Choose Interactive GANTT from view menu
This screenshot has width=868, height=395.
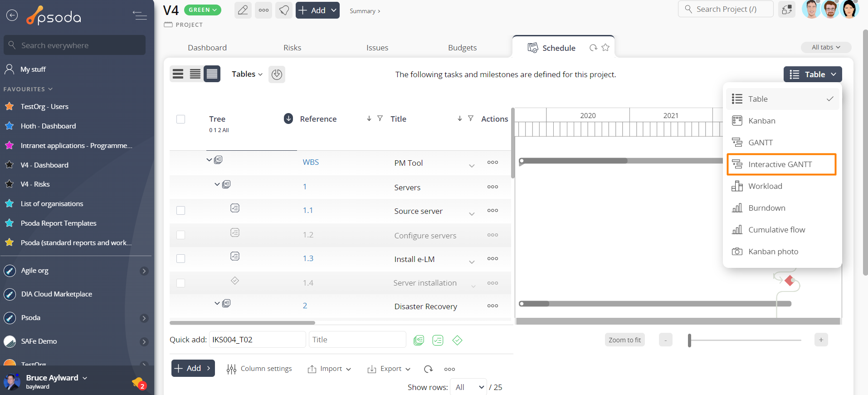click(x=781, y=164)
